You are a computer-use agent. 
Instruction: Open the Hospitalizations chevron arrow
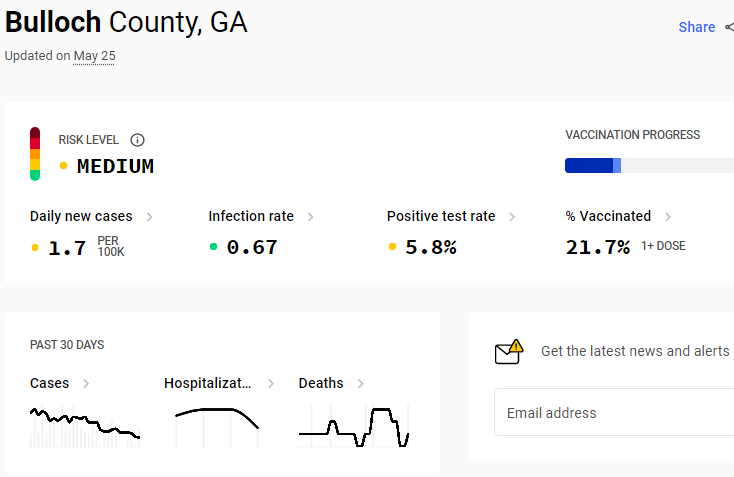point(271,384)
